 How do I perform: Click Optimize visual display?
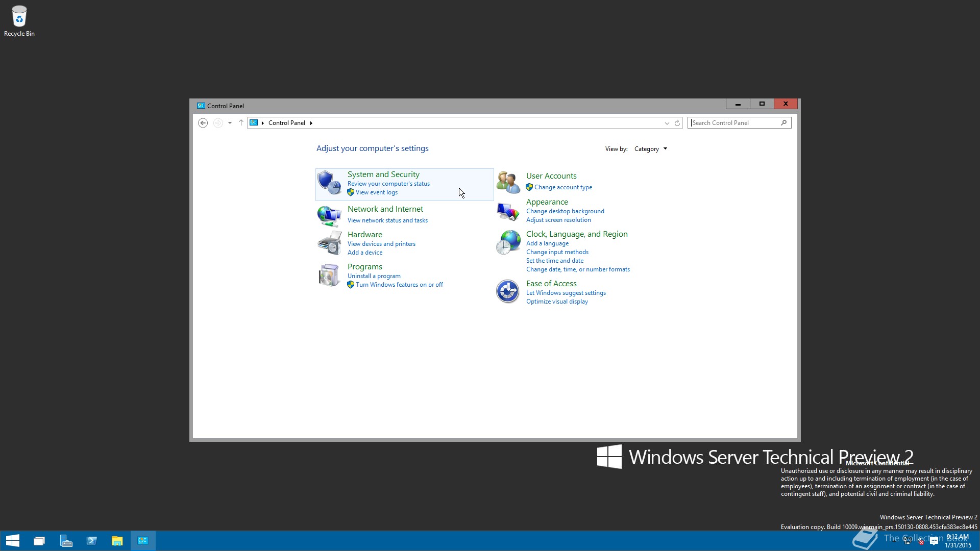(x=557, y=302)
